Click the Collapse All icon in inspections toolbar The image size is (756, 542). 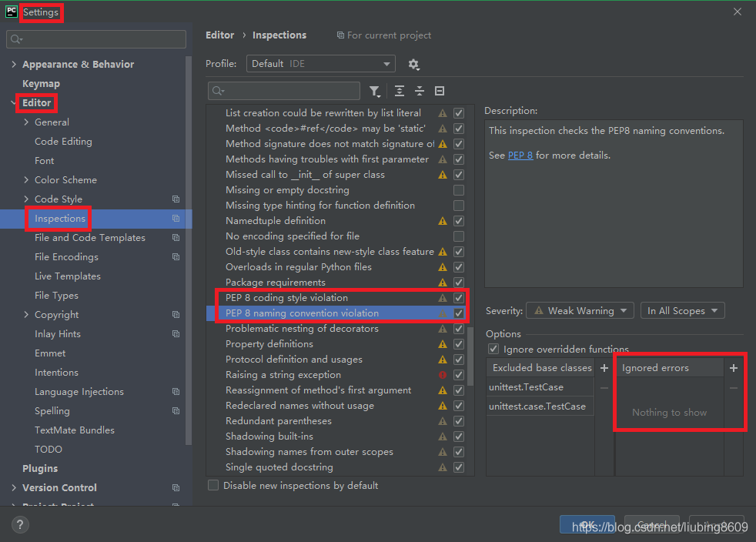tap(420, 91)
